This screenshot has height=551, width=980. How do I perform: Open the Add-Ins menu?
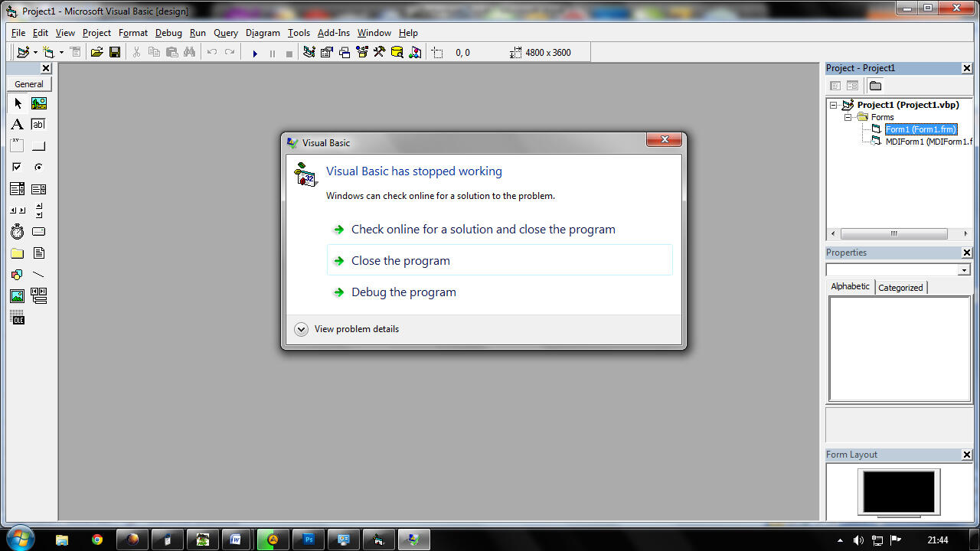pyautogui.click(x=334, y=33)
